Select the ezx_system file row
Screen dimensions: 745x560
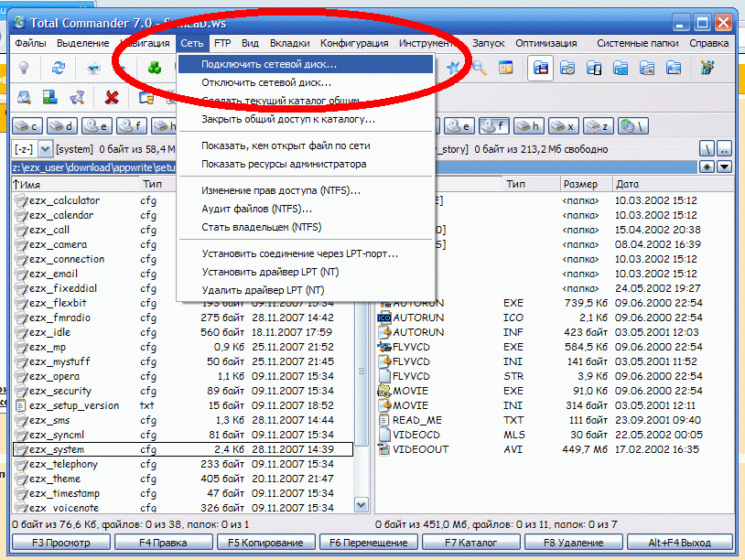coord(183,449)
